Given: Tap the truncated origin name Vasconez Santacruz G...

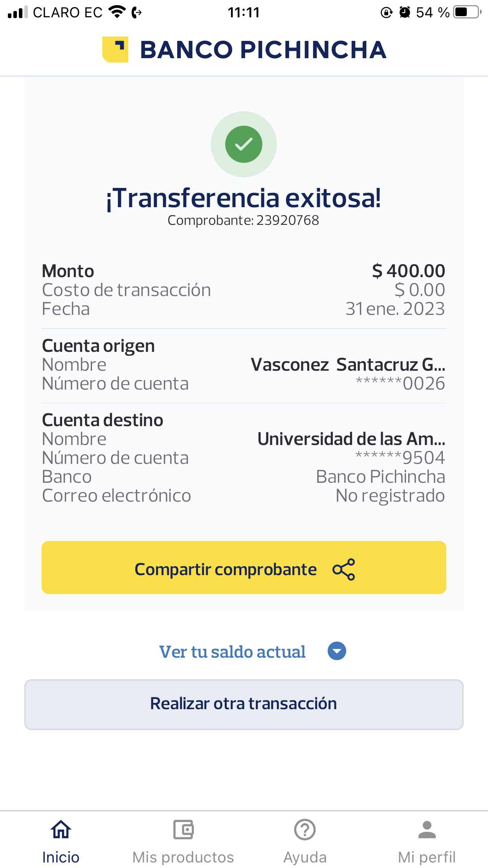Looking at the screenshot, I should coord(348,365).
